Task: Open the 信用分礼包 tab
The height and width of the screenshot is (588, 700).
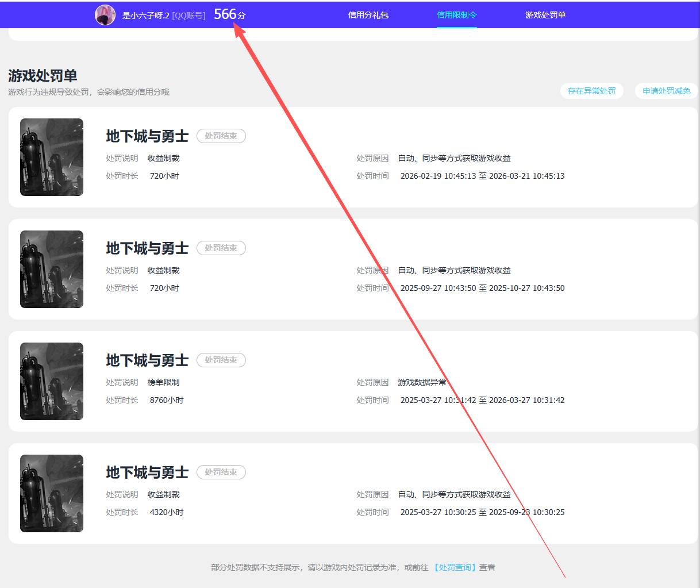Action: (368, 15)
